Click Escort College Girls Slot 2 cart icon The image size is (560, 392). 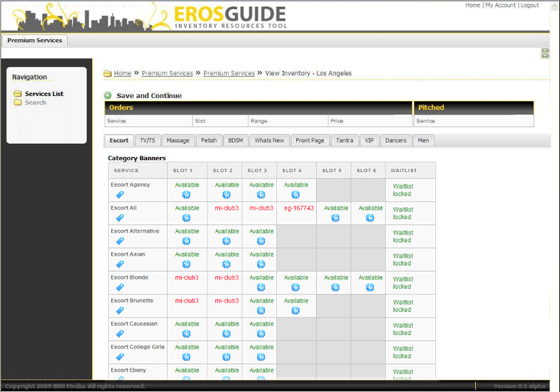226,357
